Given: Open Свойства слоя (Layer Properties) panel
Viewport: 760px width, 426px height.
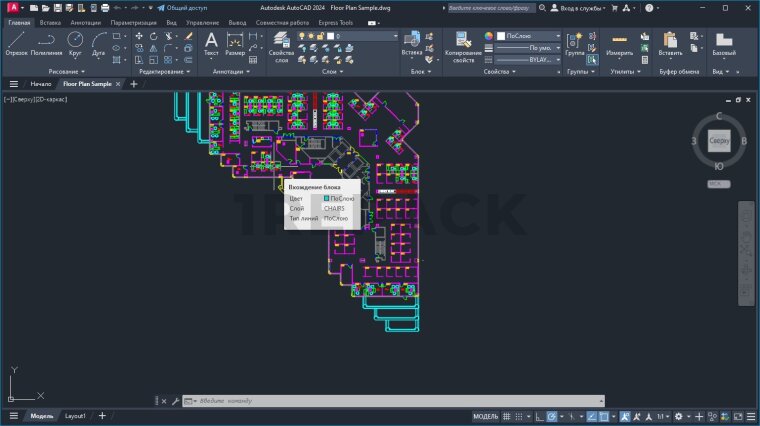Looking at the screenshot, I should (x=282, y=46).
